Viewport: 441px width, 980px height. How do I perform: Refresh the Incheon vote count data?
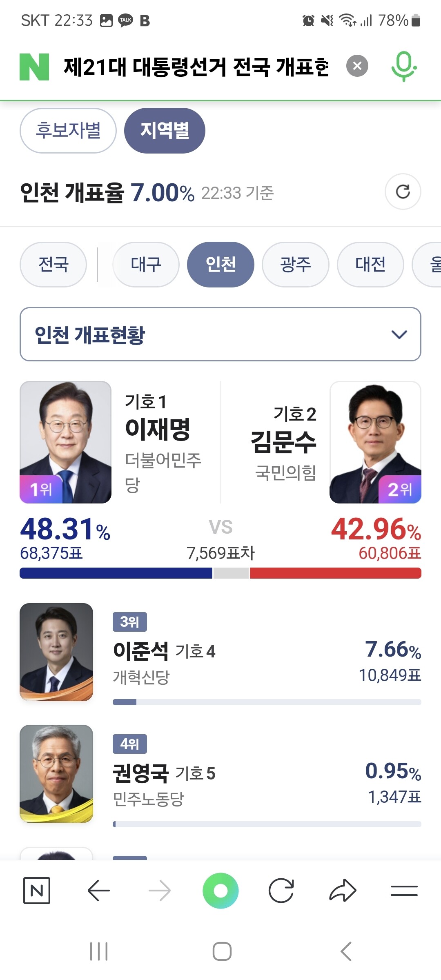tap(403, 192)
